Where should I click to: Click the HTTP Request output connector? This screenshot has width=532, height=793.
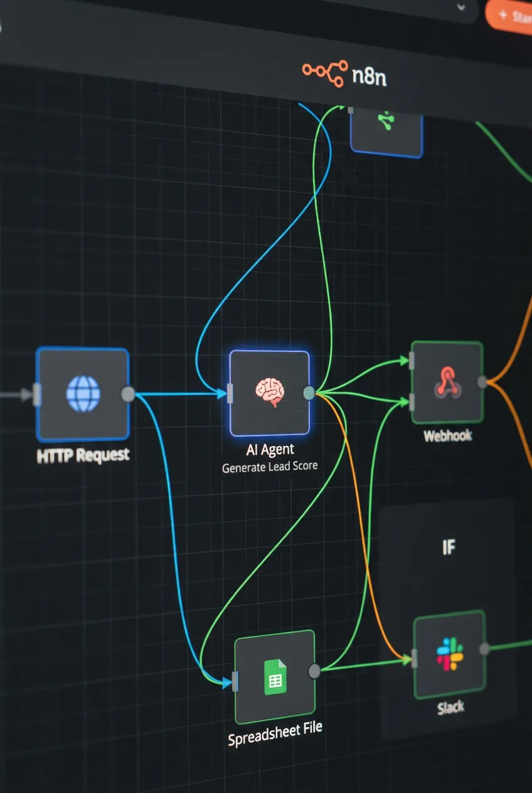click(x=127, y=394)
